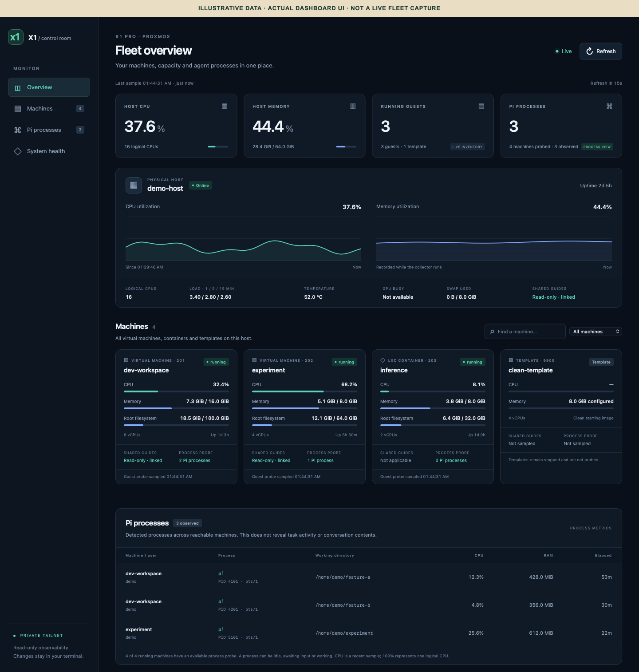This screenshot has width=639, height=672.
Task: Click Read-only · linked under demo-host Shared Guides
Action: click(x=553, y=297)
